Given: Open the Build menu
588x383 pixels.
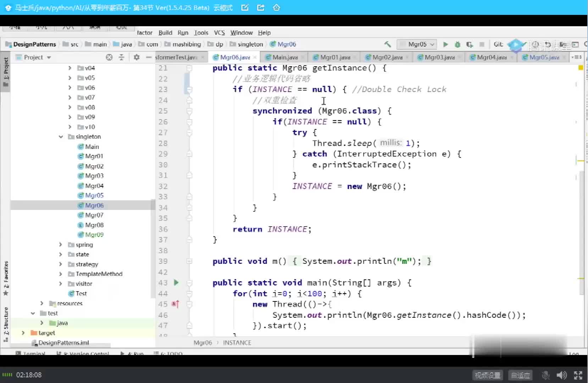Looking at the screenshot, I should (x=165, y=33).
